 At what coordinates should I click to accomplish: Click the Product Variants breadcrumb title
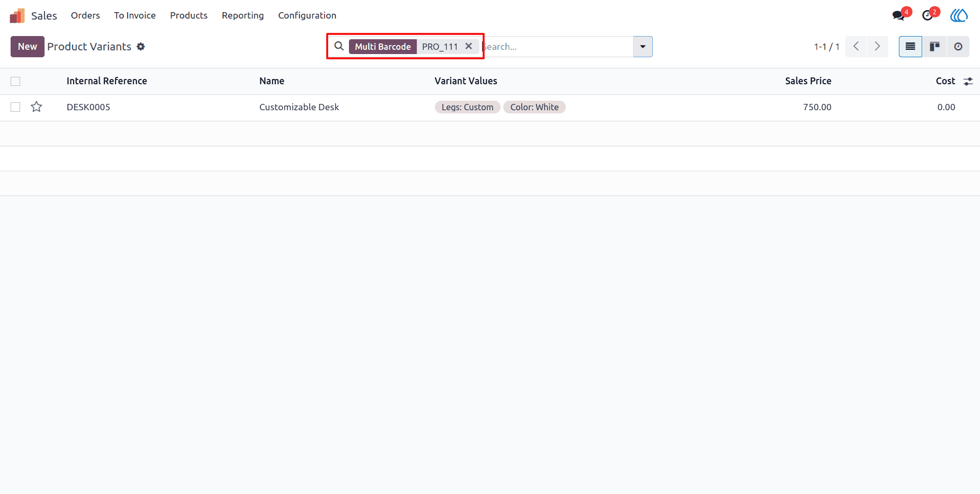coord(89,47)
